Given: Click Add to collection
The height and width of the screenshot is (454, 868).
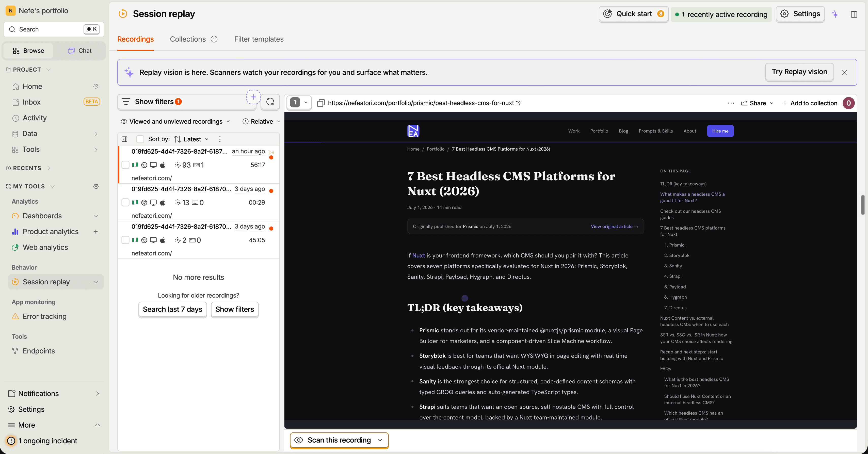Looking at the screenshot, I should click(x=810, y=103).
